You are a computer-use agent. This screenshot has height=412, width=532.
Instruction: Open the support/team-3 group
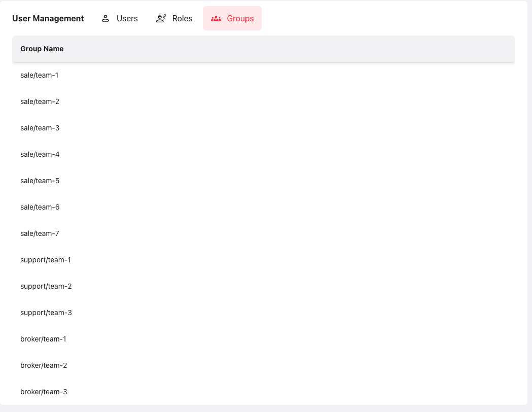tap(264, 313)
